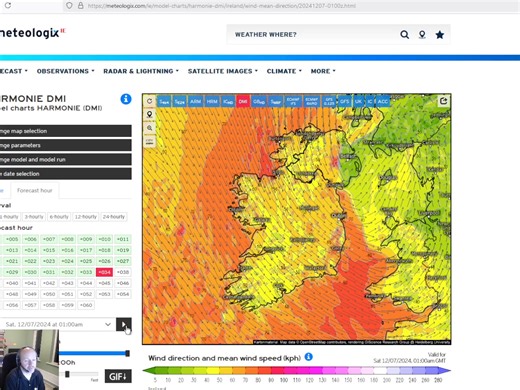Image resolution: width=520 pixels, height=390 pixels.
Task: Select the red DMI model tab
Action: 243,101
